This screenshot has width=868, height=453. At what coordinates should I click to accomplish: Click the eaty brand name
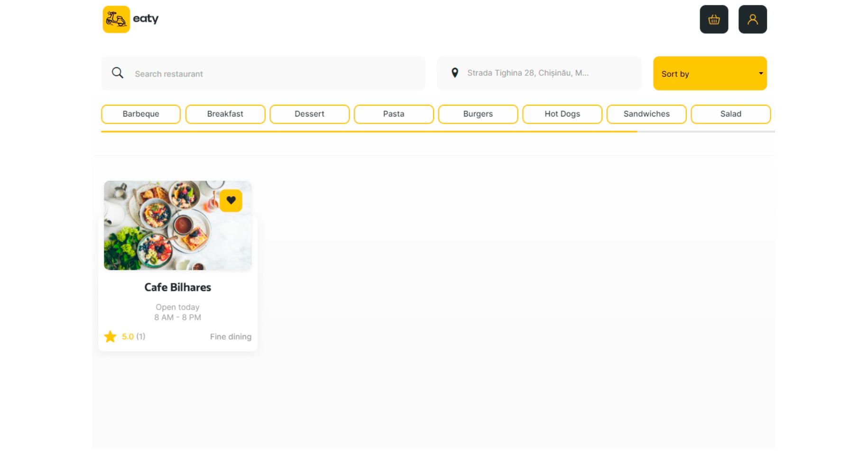[x=146, y=19]
